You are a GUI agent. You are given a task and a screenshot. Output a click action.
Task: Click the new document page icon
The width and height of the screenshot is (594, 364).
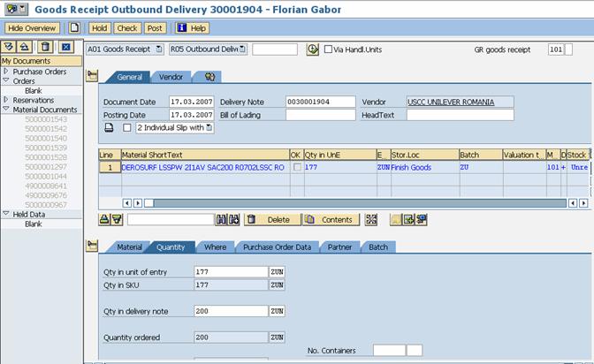click(75, 28)
